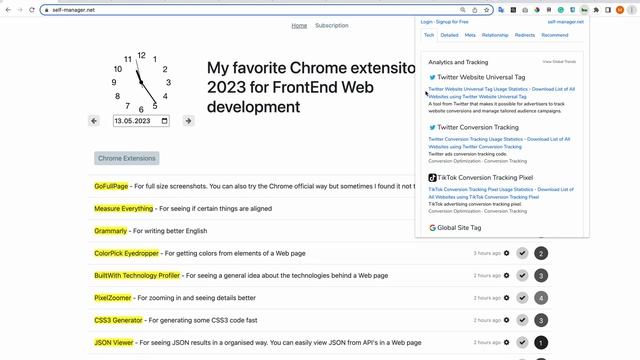The image size is (640, 360).
Task: Open the green Grammarly extension icon
Action: pyautogui.click(x=561, y=10)
